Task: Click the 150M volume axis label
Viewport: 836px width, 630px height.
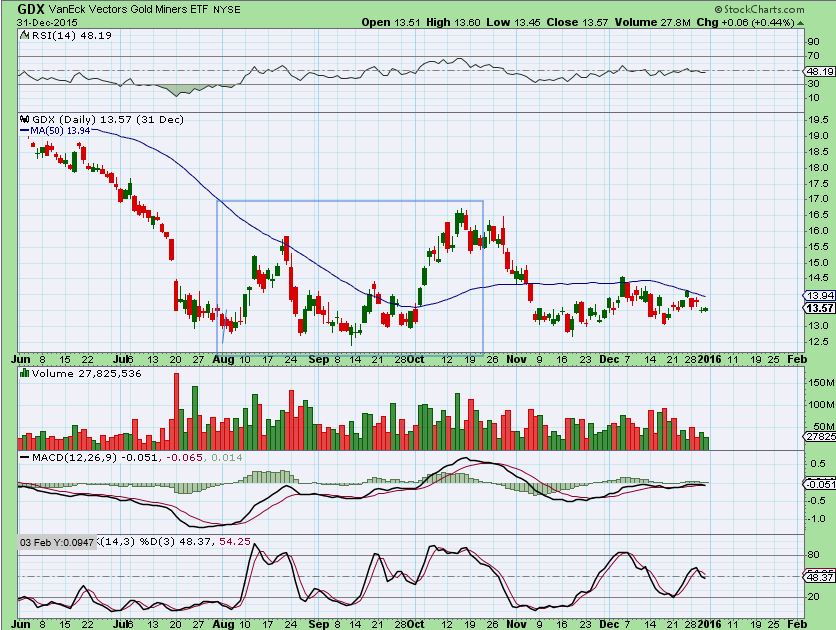Action: 821,383
